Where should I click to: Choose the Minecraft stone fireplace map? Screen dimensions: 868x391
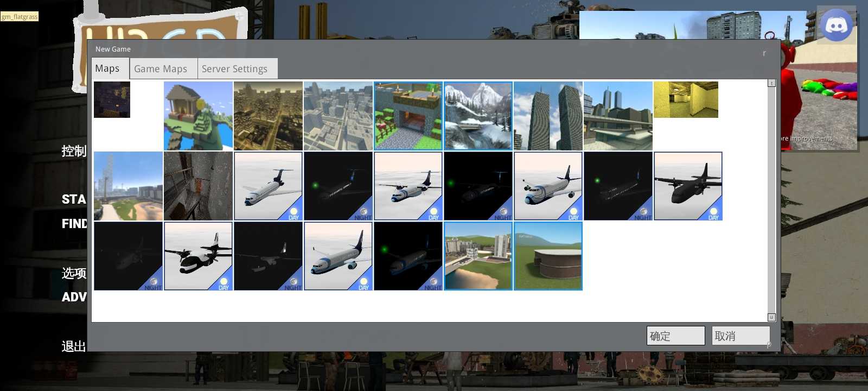point(408,116)
